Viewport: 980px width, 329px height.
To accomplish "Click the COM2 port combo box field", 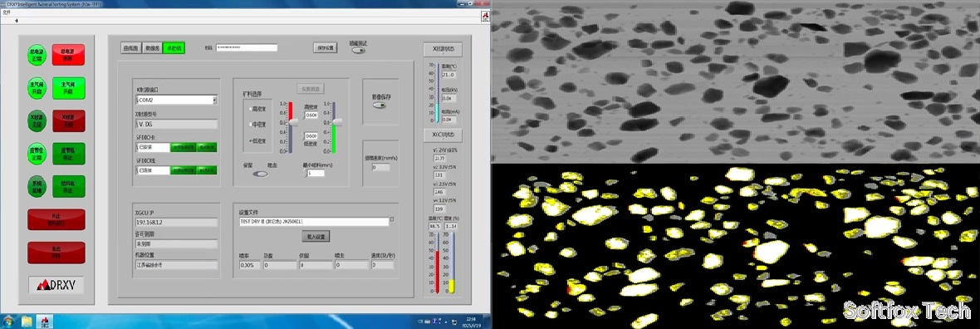I will click(x=176, y=100).
